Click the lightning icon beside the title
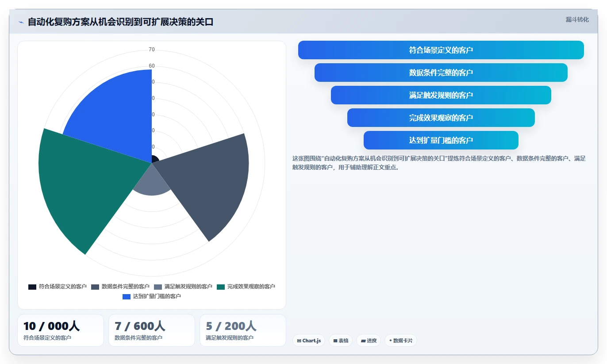Image resolution: width=607 pixels, height=364 pixels. tap(21, 22)
